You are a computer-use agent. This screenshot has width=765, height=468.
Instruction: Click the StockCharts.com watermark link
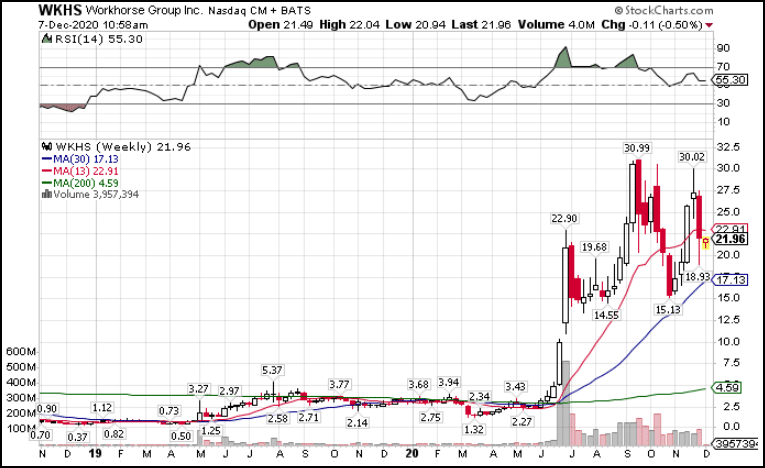pyautogui.click(x=664, y=10)
